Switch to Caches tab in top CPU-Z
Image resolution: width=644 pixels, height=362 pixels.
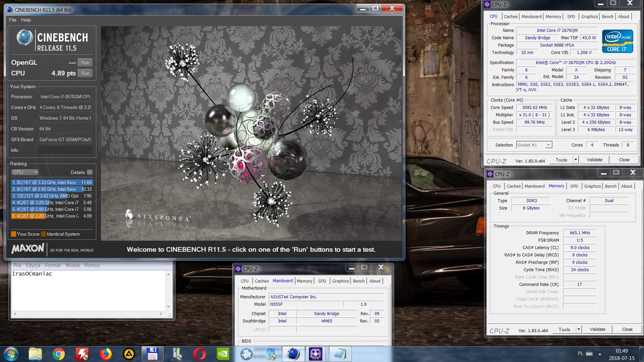pyautogui.click(x=511, y=16)
